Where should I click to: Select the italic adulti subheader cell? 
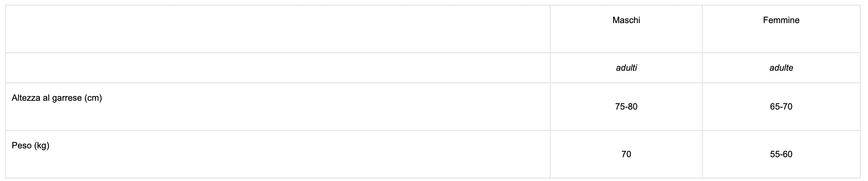tap(626, 68)
